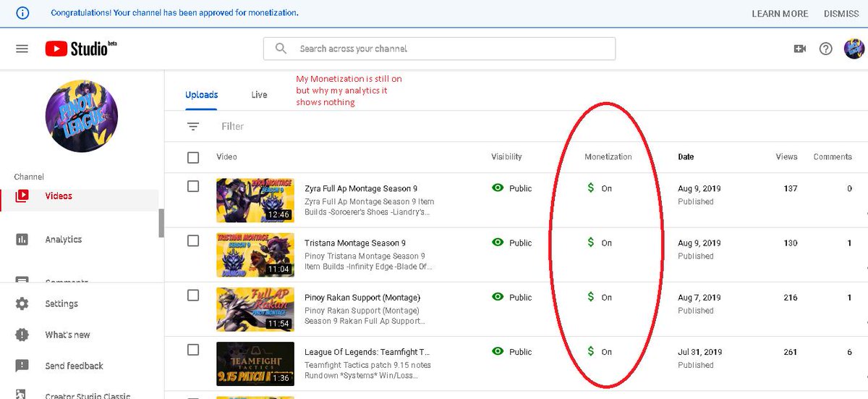The height and width of the screenshot is (399, 868).
Task: Click the info icon in monetization banner
Action: [x=23, y=13]
